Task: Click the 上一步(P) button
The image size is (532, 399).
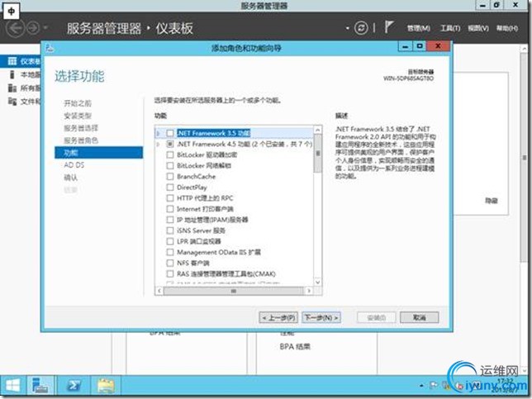Action: click(x=278, y=317)
